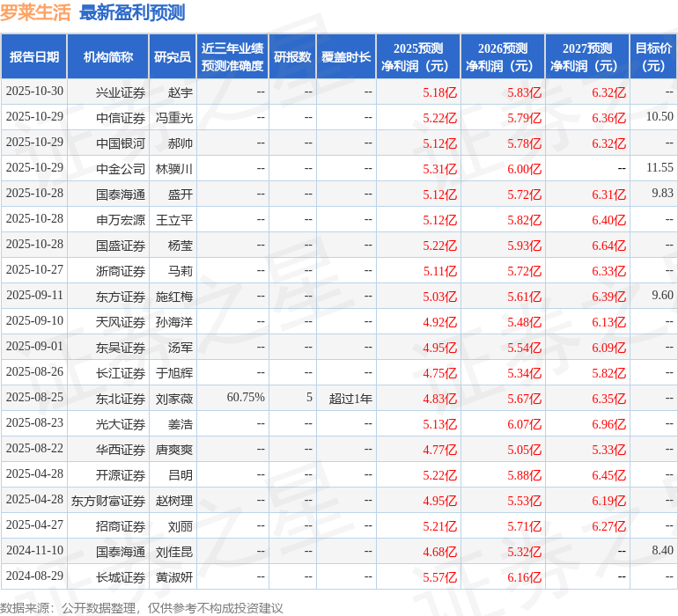
Task: Click analyst name 冯重光
Action: pyautogui.click(x=174, y=117)
